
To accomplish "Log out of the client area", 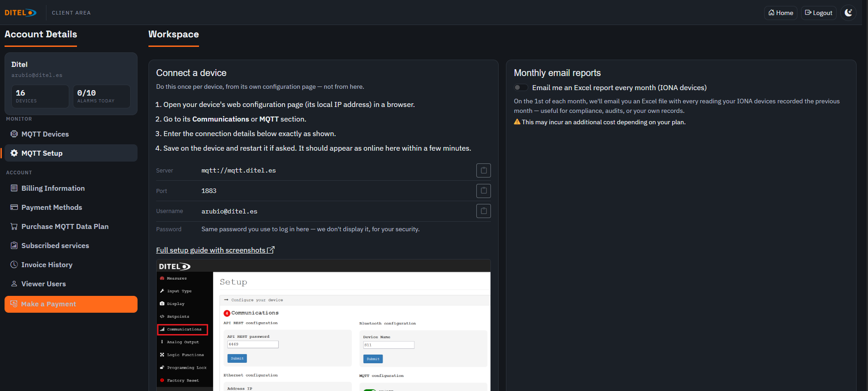I will 818,13.
